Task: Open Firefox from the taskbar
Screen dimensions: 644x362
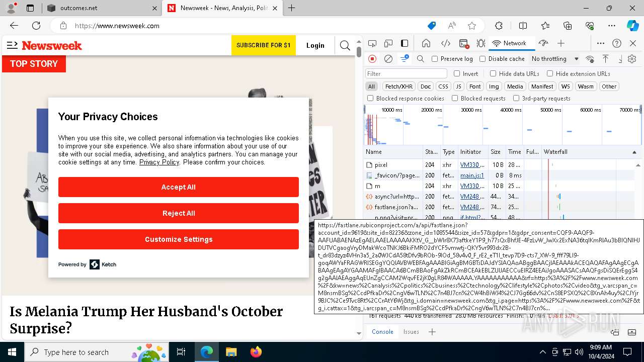Action: (256, 352)
